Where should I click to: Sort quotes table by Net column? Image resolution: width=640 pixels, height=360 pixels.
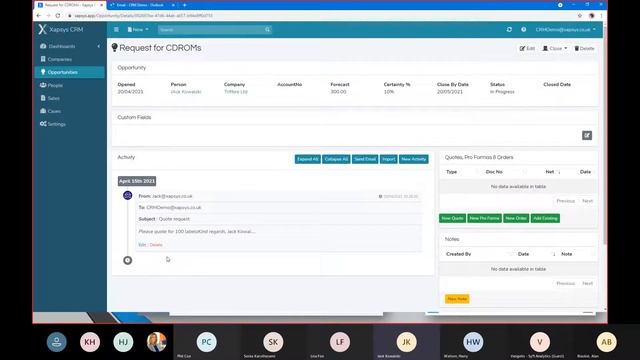pos(550,172)
